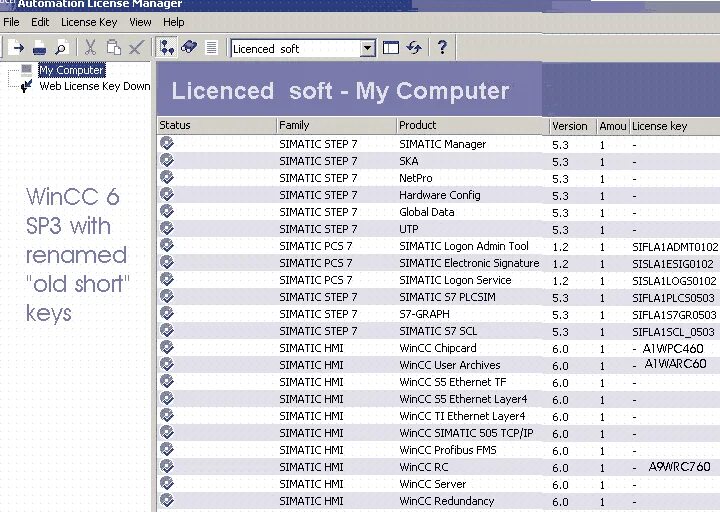This screenshot has width=720, height=512.
Task: Click status icon of WinCC Chipcard row
Action: [x=167, y=347]
